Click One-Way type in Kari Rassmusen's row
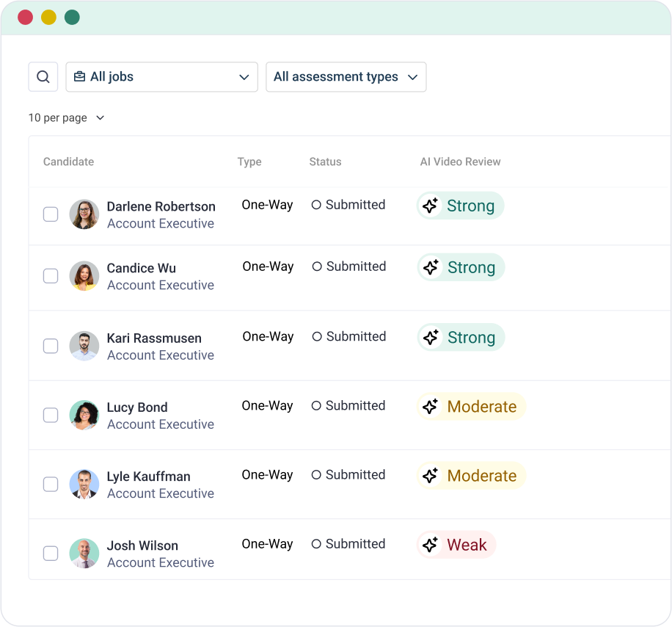Screen dimensions: 672x627 point(269,337)
